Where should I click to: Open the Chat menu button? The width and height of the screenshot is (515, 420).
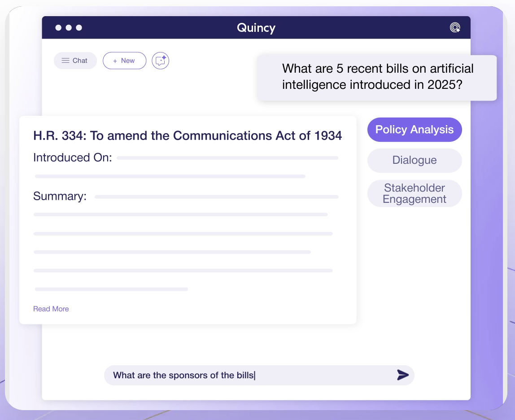[x=75, y=61]
